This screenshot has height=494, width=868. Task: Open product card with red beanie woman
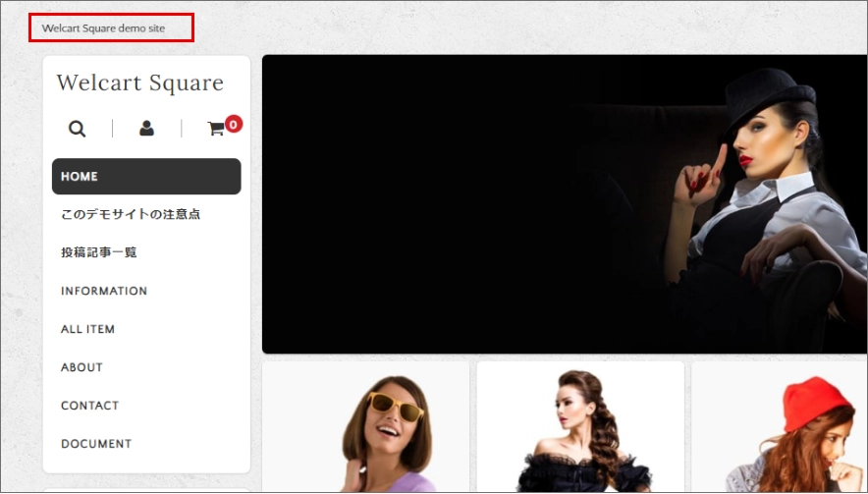tap(780, 427)
